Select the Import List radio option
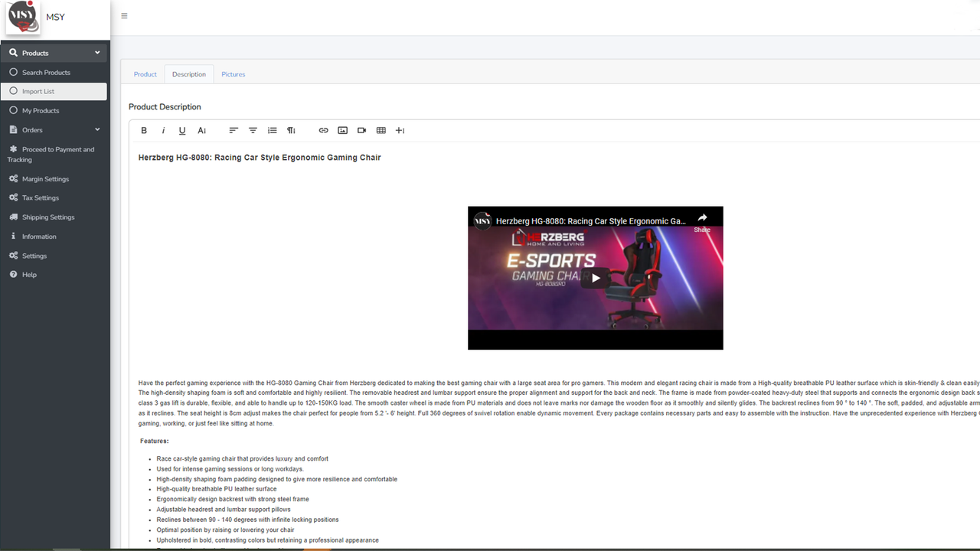This screenshot has height=551, width=980. coord(13,91)
